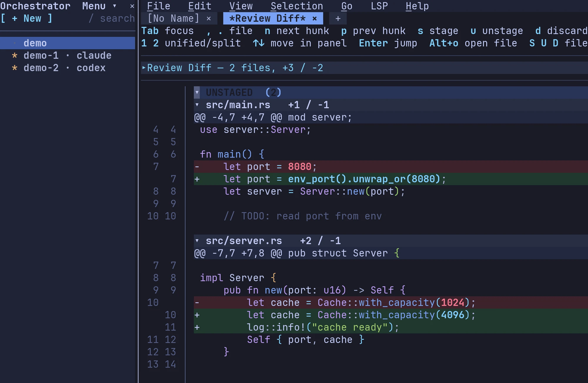The height and width of the screenshot is (383, 588).
Task: Open the Orchestrator Menu dropdown
Action: [x=99, y=6]
